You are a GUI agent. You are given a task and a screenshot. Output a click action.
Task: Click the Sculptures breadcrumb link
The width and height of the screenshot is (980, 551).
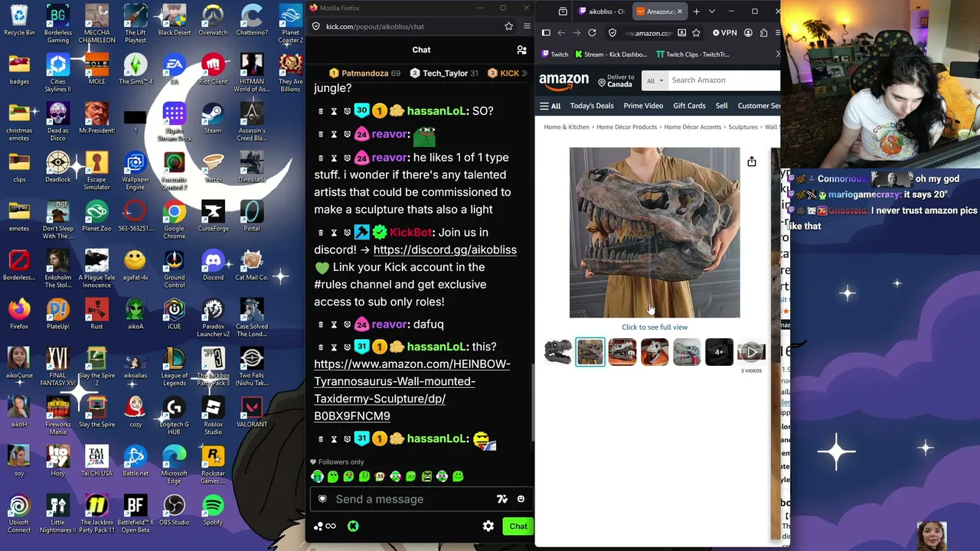pos(743,127)
